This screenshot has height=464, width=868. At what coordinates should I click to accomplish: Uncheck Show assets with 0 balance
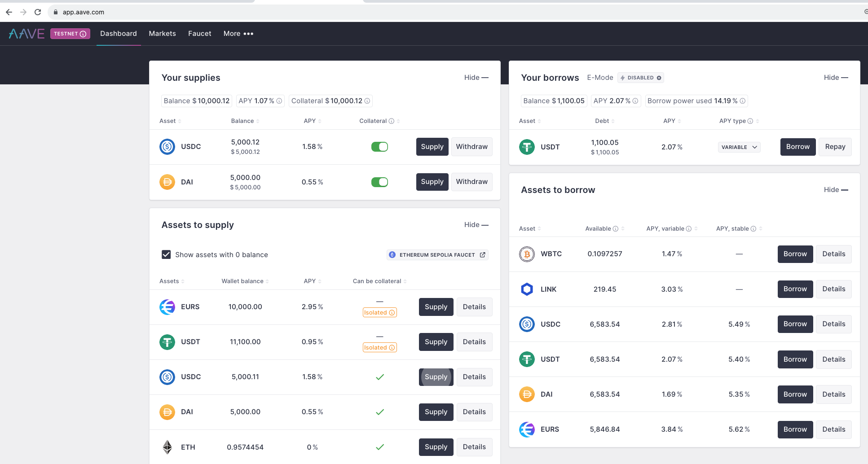tap(166, 255)
